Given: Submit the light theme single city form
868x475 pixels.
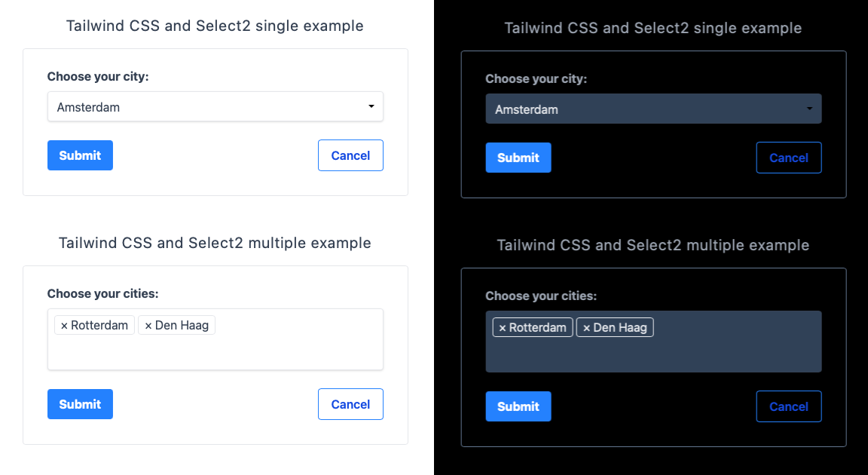Looking at the screenshot, I should tap(80, 155).
